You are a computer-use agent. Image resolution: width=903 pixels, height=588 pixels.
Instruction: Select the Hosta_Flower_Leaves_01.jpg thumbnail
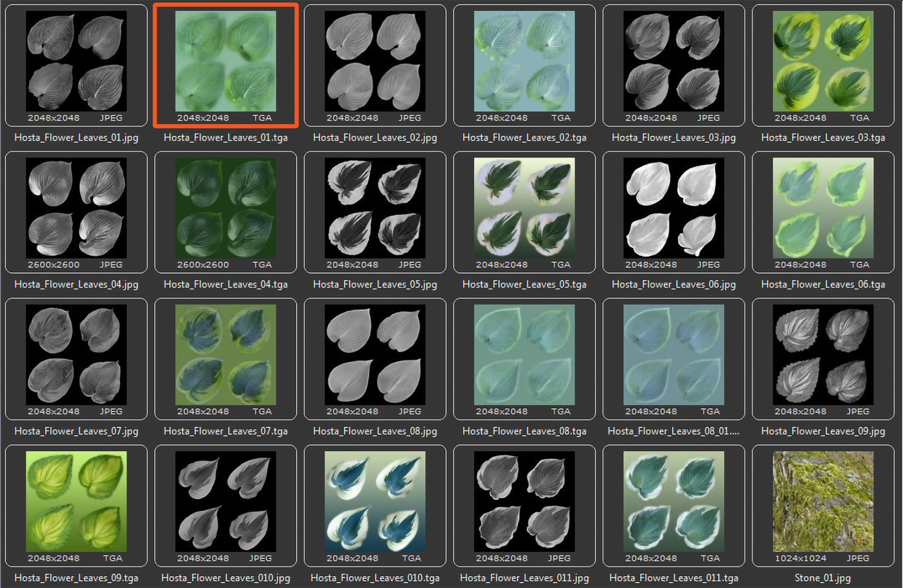[x=76, y=61]
